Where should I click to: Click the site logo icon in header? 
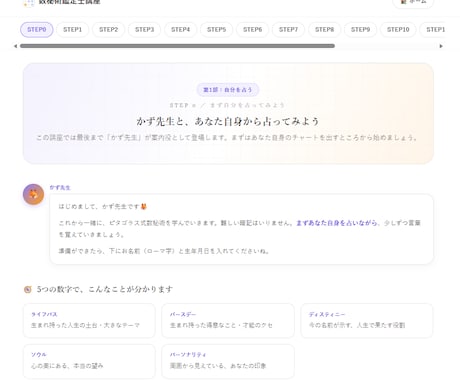29,3
